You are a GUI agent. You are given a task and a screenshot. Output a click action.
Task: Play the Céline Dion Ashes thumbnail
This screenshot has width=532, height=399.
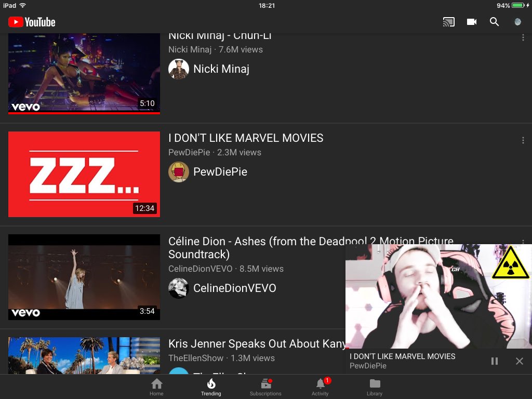[84, 277]
